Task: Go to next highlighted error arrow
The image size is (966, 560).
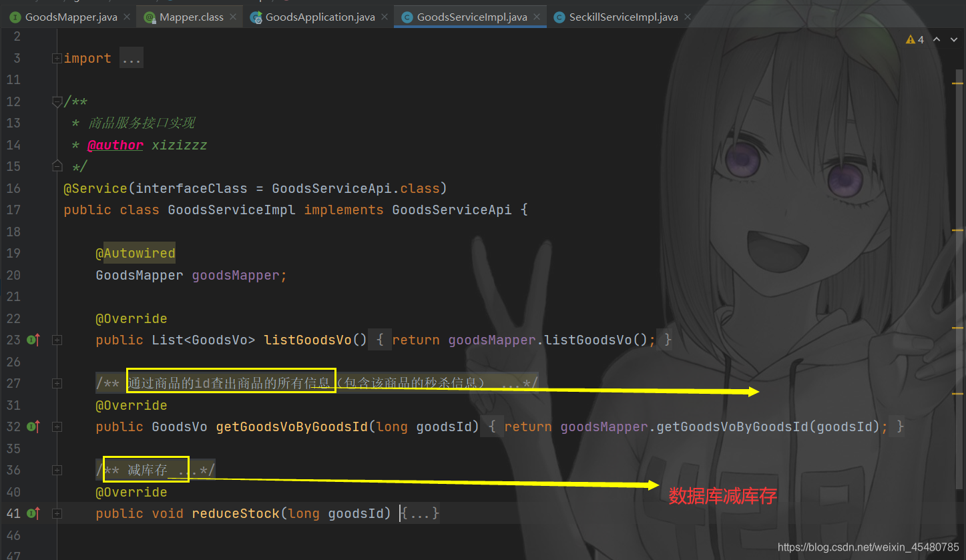Action: coord(953,40)
